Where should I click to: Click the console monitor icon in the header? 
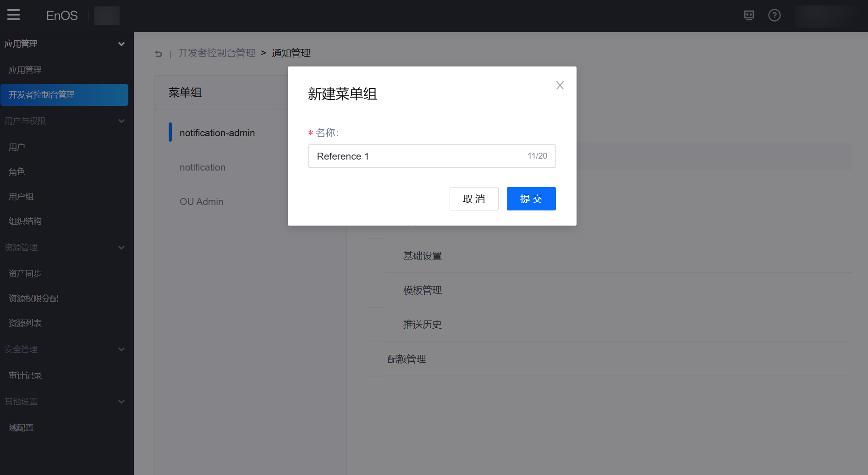749,15
